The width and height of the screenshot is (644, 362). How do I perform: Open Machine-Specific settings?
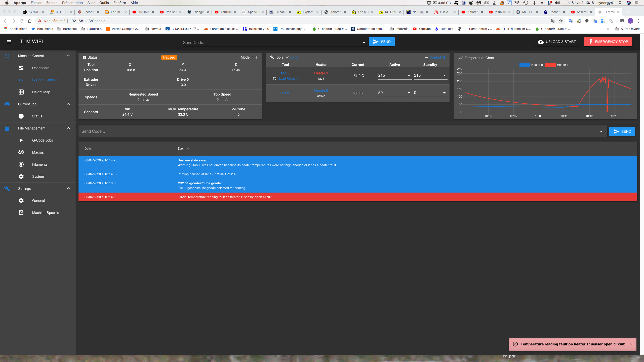46,213
